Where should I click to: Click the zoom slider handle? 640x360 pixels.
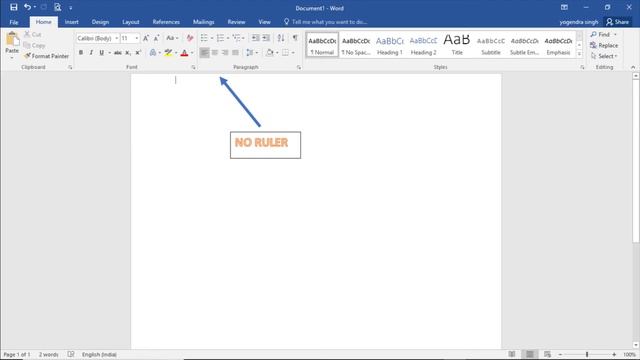[587, 355]
